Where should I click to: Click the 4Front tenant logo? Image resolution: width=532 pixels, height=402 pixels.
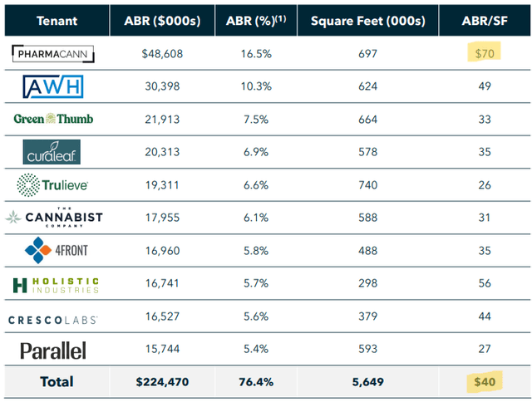pyautogui.click(x=57, y=250)
